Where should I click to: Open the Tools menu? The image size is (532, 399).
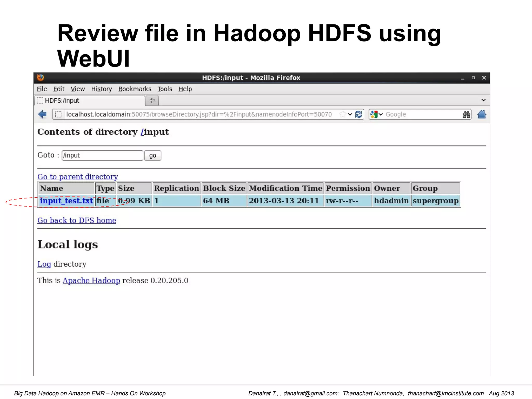(x=165, y=89)
